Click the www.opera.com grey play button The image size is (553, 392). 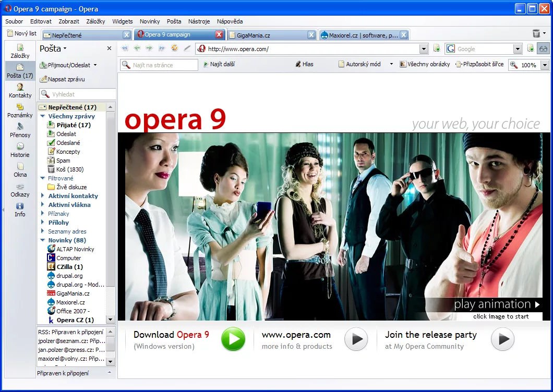click(356, 339)
